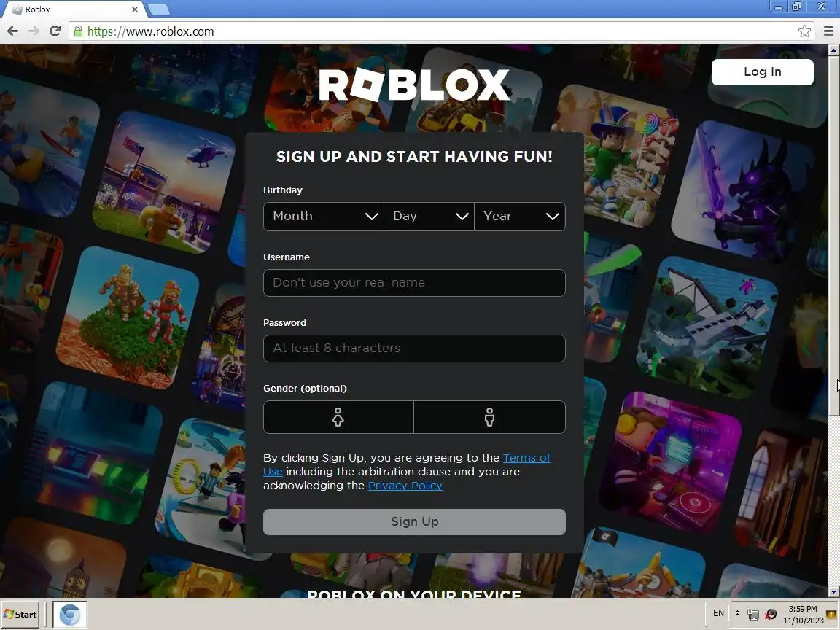The height and width of the screenshot is (630, 840).
Task: Click the green bush characters thumbnail
Action: (x=128, y=318)
